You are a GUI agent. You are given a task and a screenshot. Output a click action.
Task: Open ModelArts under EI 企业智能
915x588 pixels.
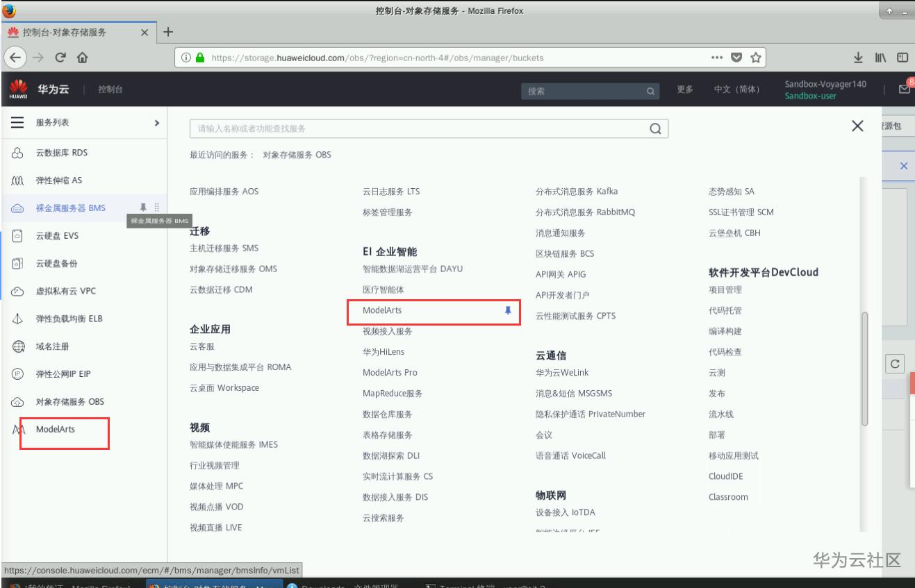382,310
